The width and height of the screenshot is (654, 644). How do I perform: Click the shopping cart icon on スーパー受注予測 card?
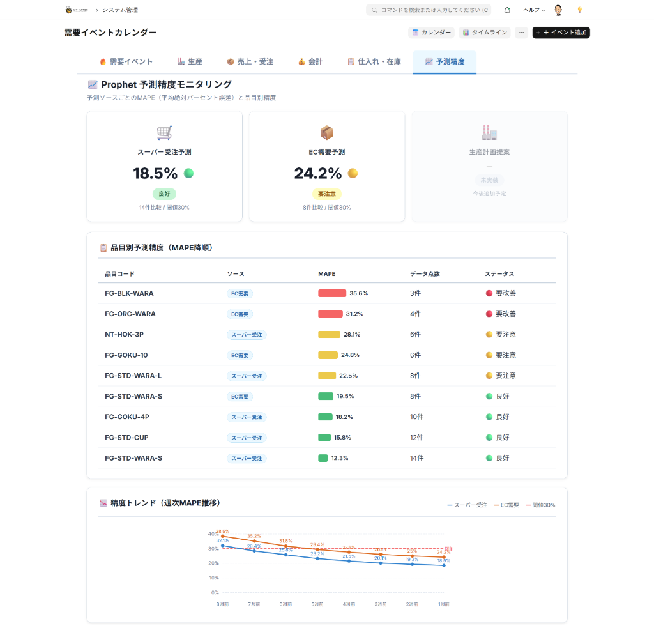click(x=165, y=132)
